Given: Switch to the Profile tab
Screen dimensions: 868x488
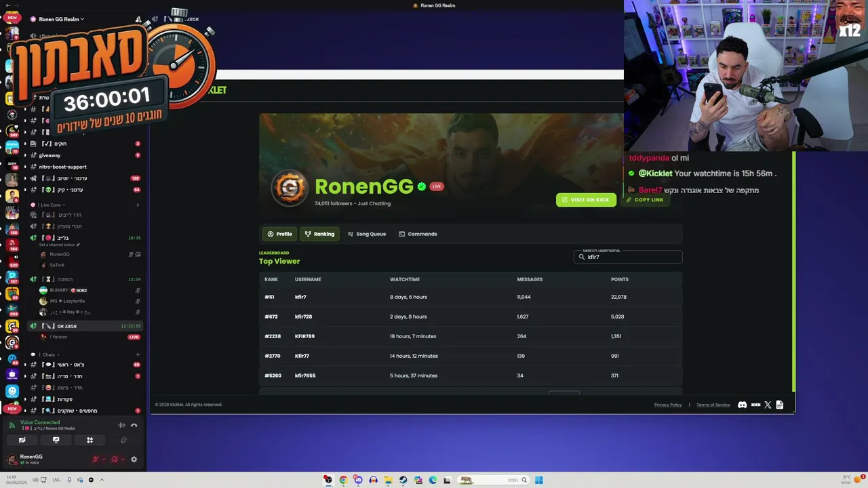Looking at the screenshot, I should (x=280, y=234).
